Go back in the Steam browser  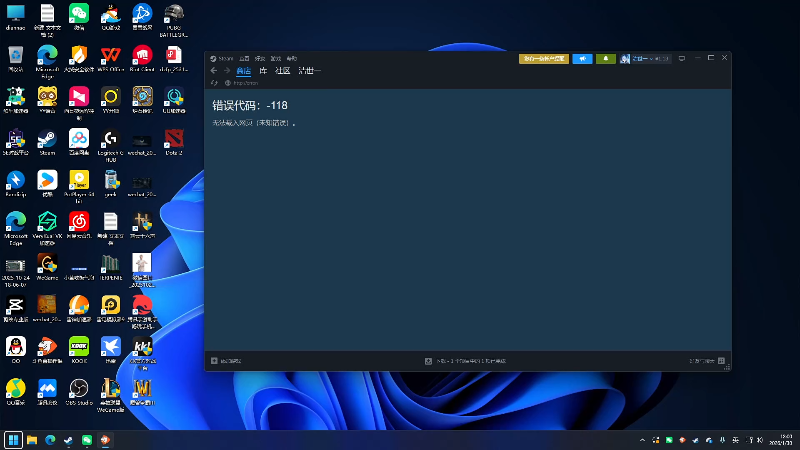[214, 71]
